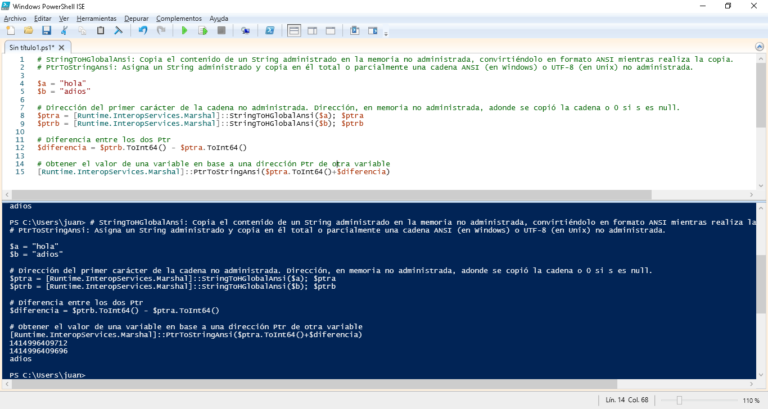Click the Open script folder icon

28,30
